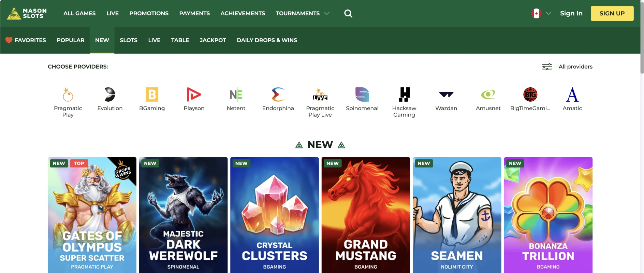Open the search magnifier icon
644x273 pixels.
[x=348, y=13]
